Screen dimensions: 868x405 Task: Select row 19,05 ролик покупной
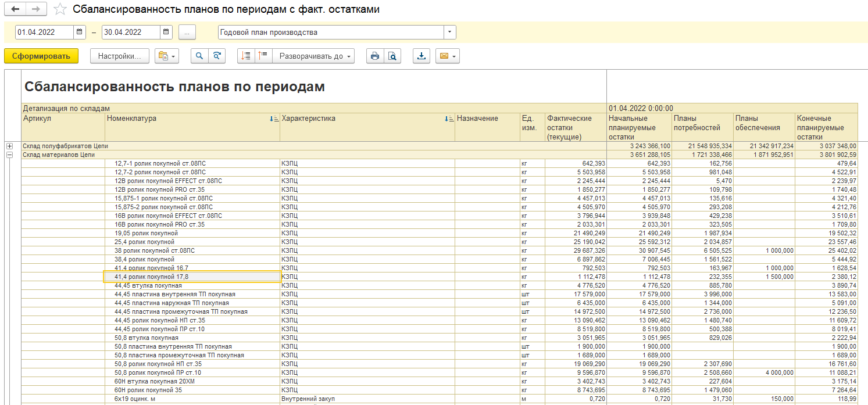(147, 233)
